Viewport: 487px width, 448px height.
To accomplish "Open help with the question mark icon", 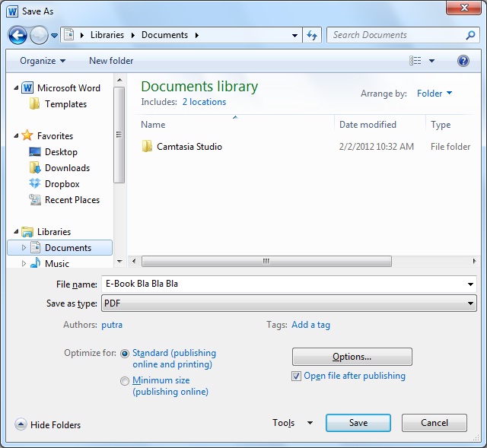I will pos(463,61).
